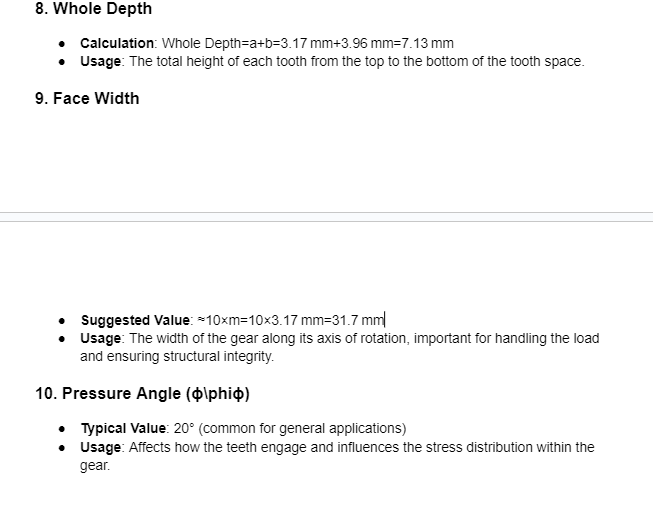Click the bold "Calculation" label
The image size is (653, 516).
coord(117,44)
